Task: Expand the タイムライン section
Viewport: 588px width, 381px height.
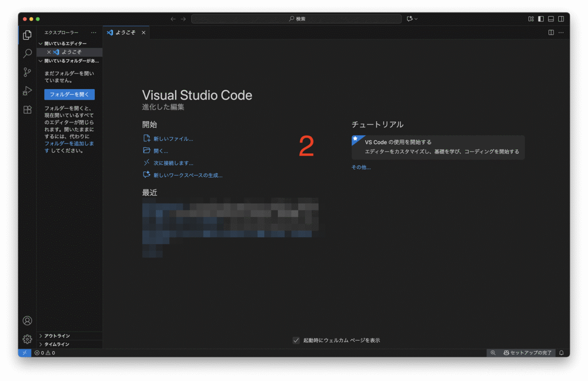Action: coord(56,344)
